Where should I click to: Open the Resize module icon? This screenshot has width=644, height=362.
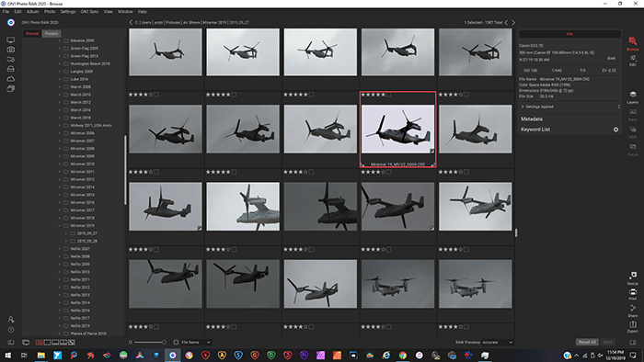(633, 277)
